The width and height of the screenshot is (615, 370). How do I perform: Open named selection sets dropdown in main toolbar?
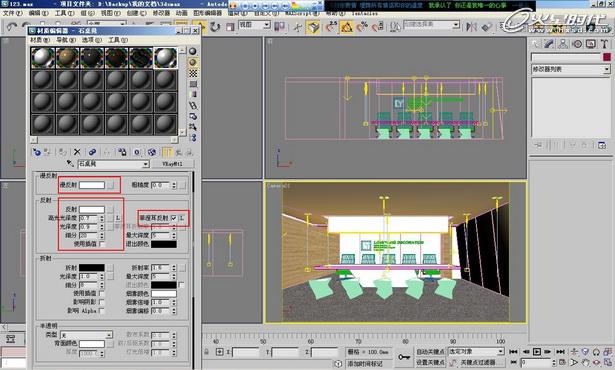coord(456,25)
